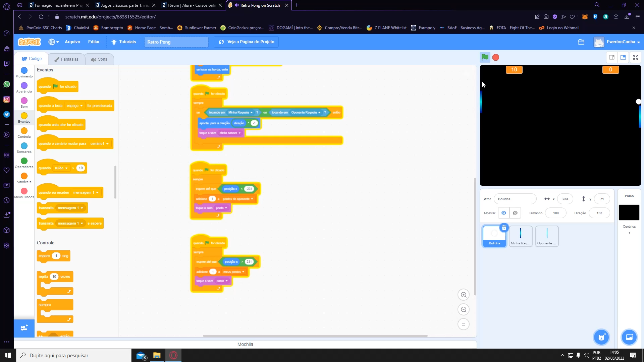
Task: Click choose a backdrop button
Action: click(x=629, y=337)
